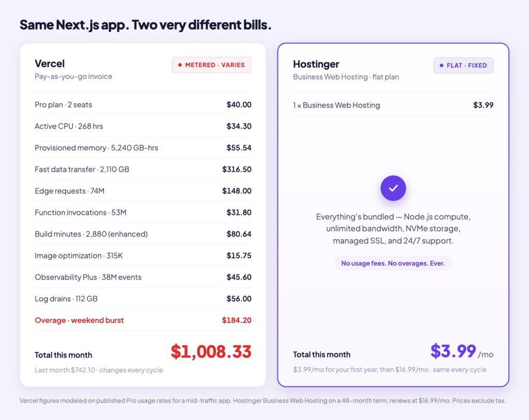The width and height of the screenshot is (529, 420).
Task: Select the Log drains 112 GB row
Action: 143,299
